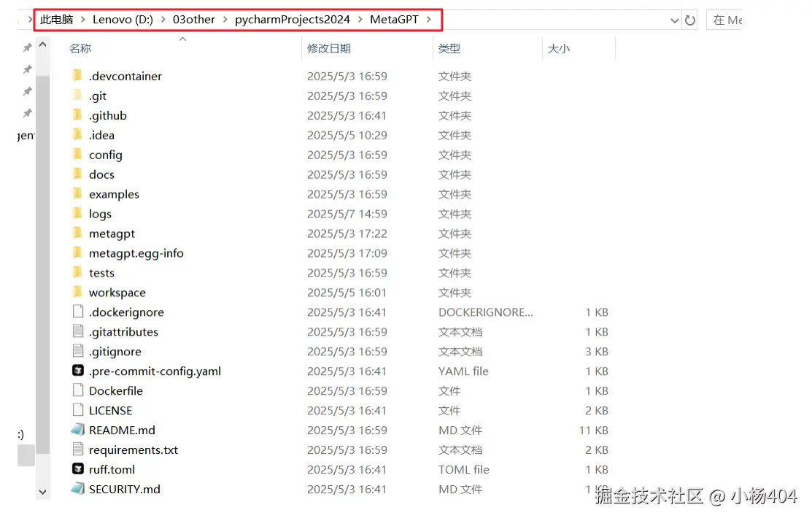Select the SECURITY.md file name

(124, 490)
